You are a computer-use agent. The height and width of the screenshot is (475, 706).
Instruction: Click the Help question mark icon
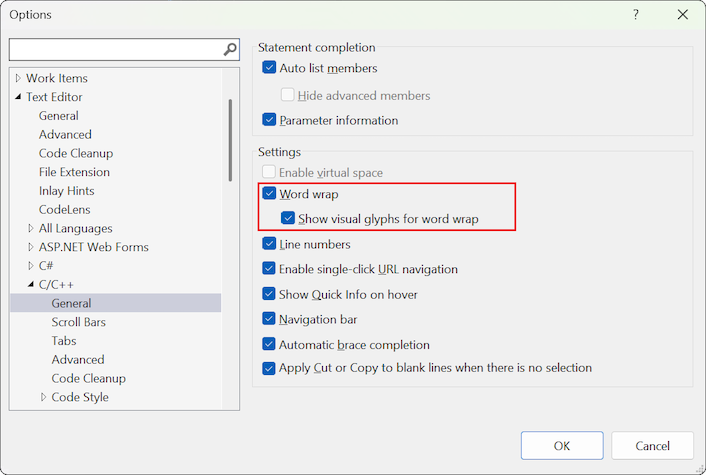point(636,15)
